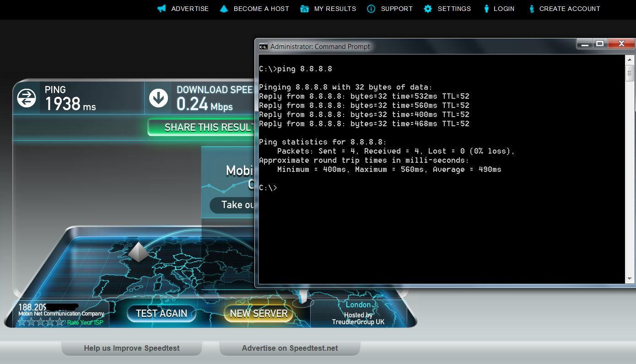The width and height of the screenshot is (636, 364).
Task: Click the Command Prompt title bar text
Action: coord(320,46)
